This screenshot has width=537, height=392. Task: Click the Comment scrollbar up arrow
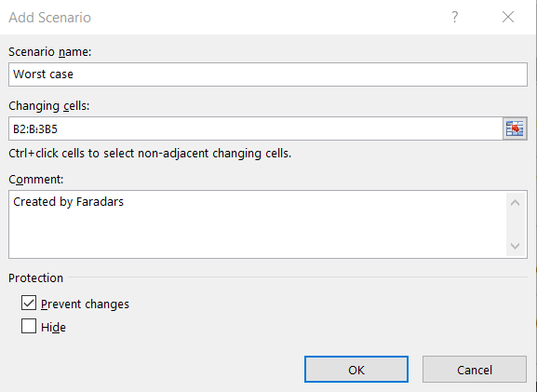(515, 203)
